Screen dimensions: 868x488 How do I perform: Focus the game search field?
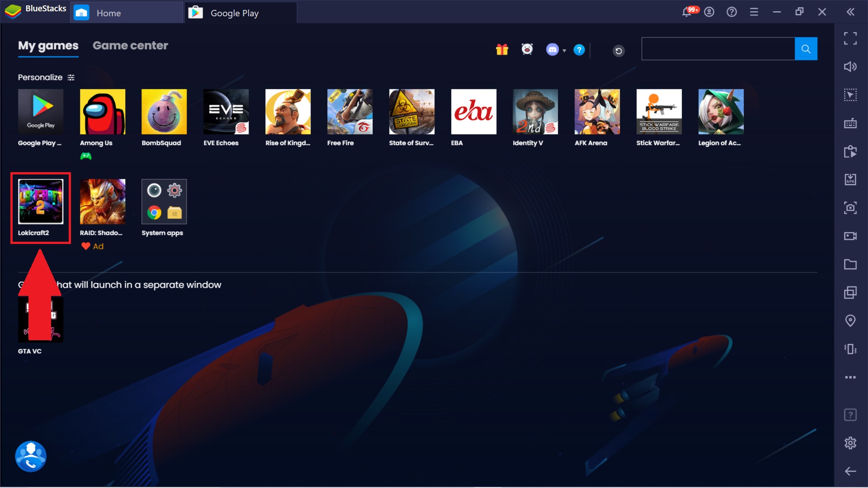(718, 49)
